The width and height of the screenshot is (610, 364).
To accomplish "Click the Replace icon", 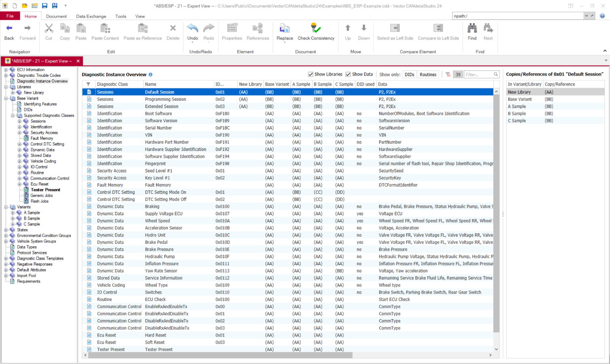I will [285, 28].
